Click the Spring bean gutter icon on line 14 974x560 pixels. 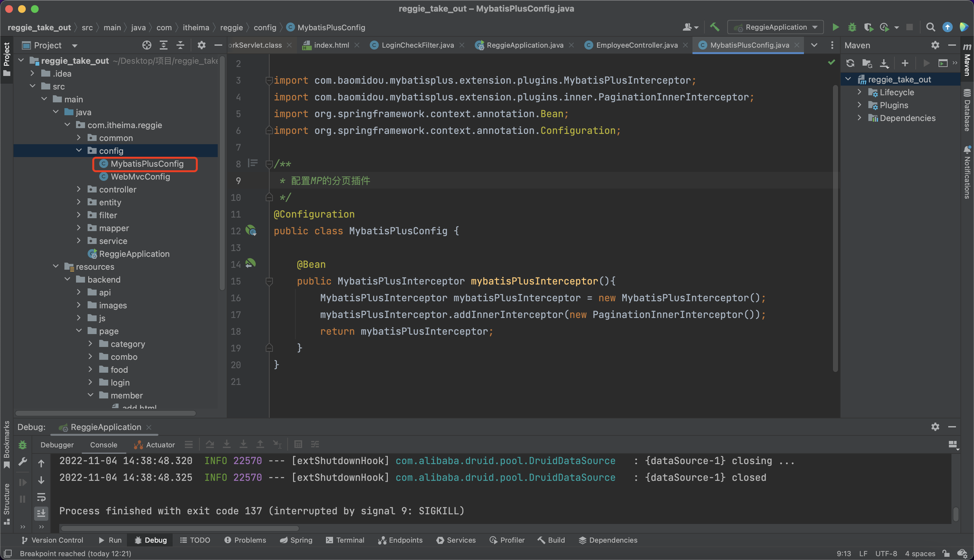click(x=251, y=264)
